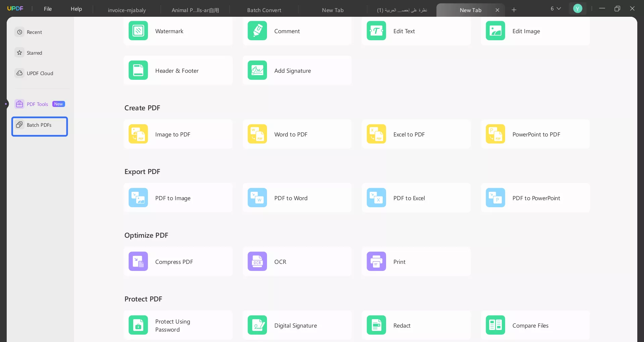Select the Header & Footer label

pos(177,71)
